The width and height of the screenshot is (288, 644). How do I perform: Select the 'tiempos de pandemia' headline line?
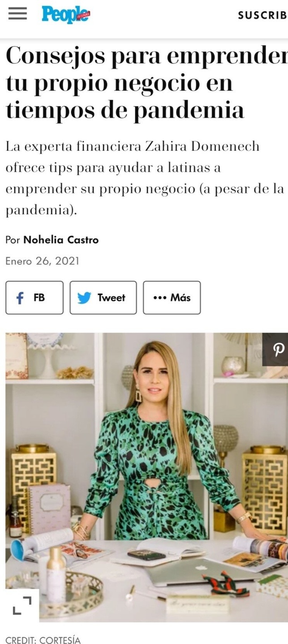point(125,110)
